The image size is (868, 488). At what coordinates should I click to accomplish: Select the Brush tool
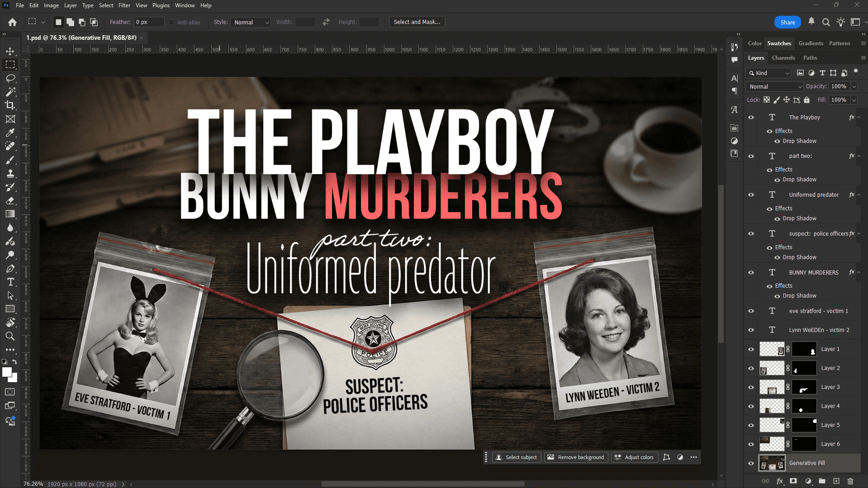coord(10,160)
